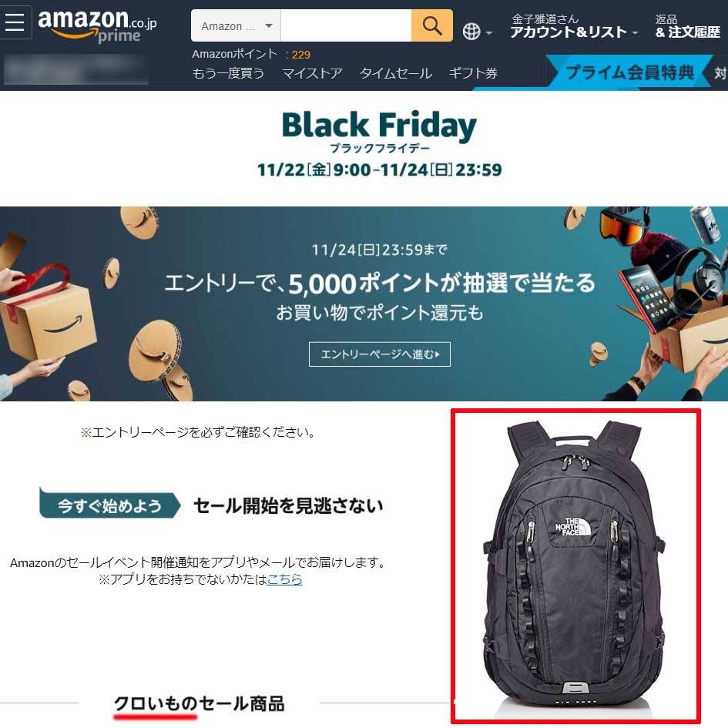
Task: Select もう一度買う in the navigation bar
Action: click(228, 73)
